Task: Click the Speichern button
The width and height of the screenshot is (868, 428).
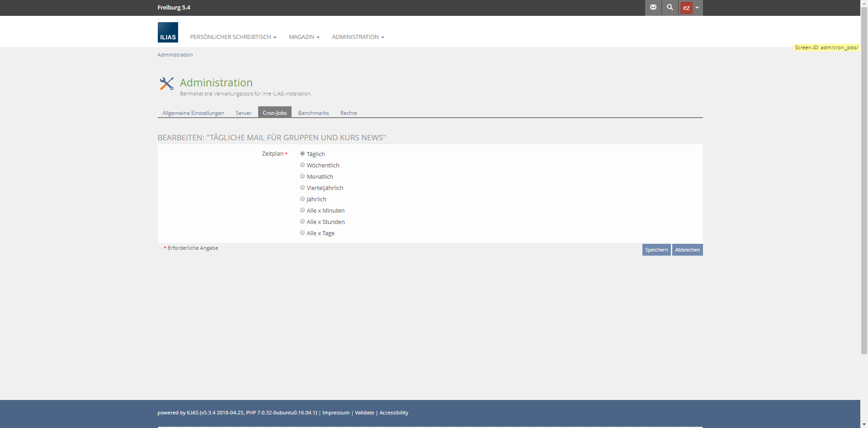Action: [x=656, y=250]
